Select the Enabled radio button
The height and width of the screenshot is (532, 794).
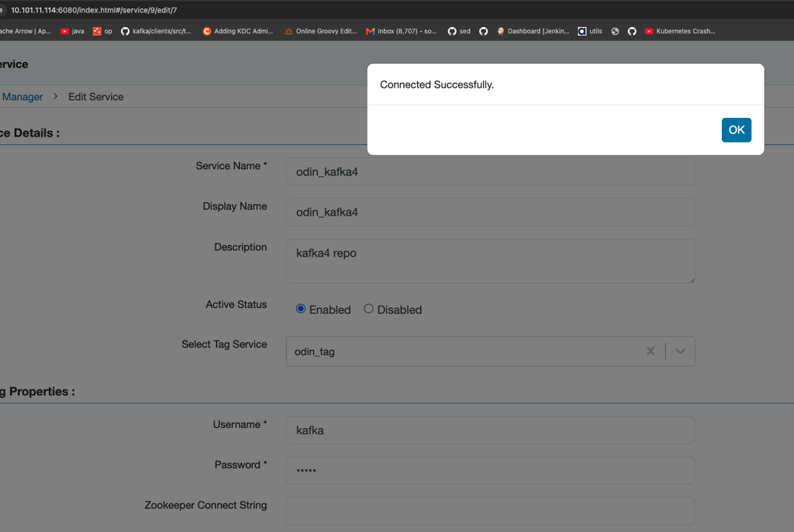pyautogui.click(x=301, y=309)
